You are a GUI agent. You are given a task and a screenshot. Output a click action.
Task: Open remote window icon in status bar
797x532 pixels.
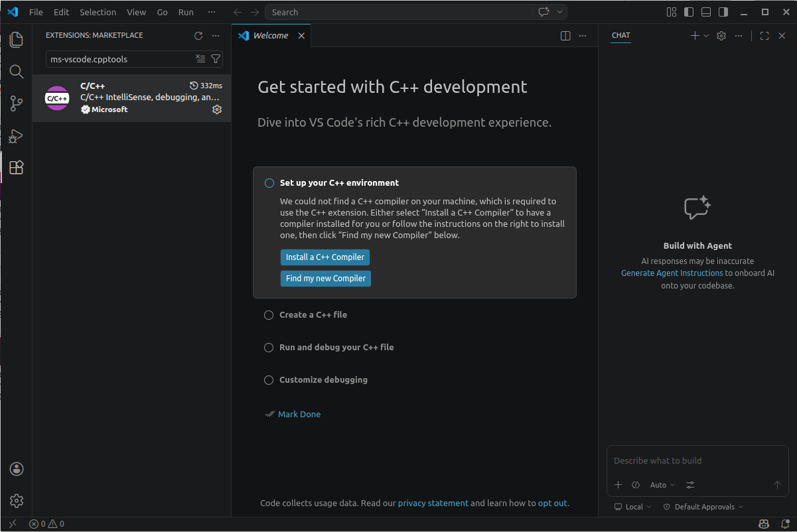click(x=12, y=524)
